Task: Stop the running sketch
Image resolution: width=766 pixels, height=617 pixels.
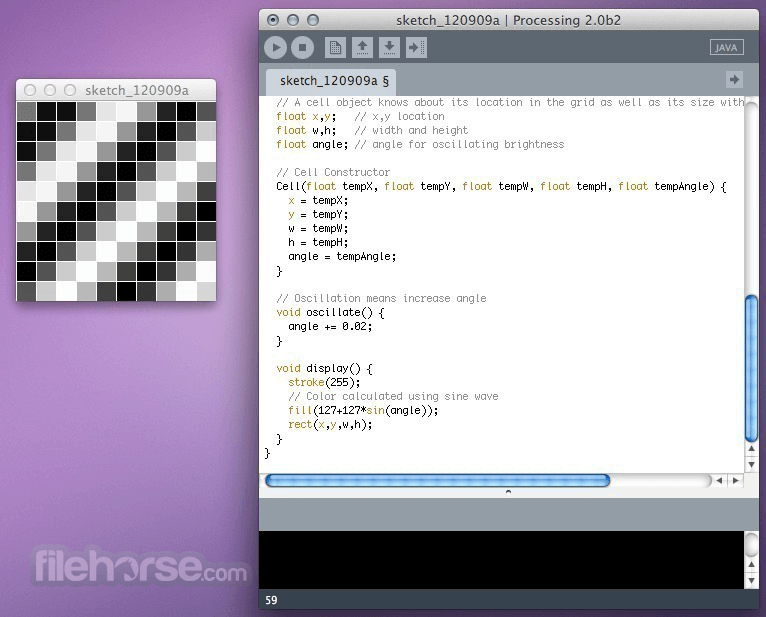Action: click(x=302, y=48)
